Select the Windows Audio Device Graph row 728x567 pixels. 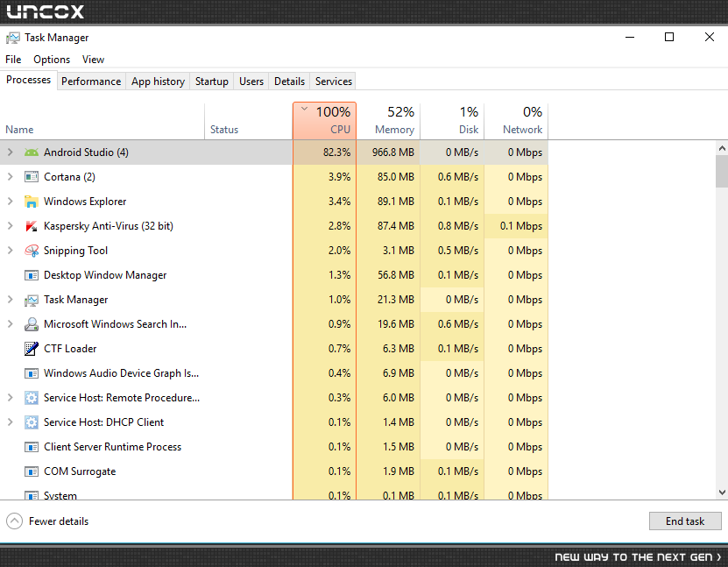(274, 373)
